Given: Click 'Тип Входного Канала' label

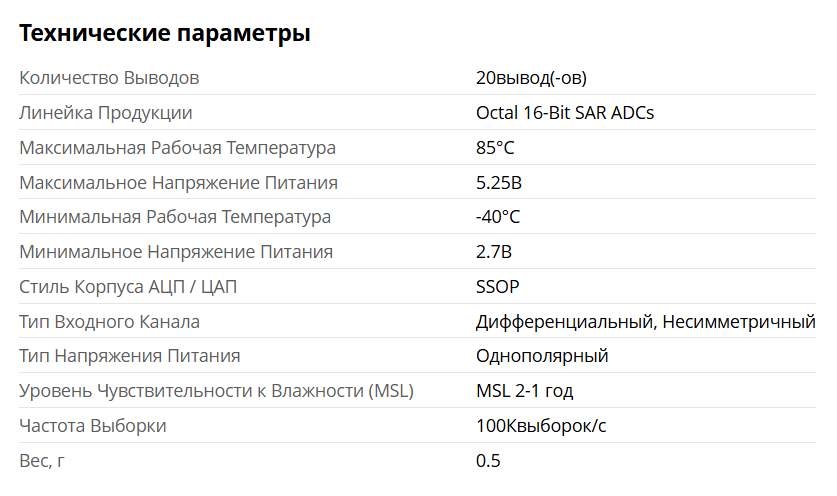Looking at the screenshot, I should tap(109, 322).
